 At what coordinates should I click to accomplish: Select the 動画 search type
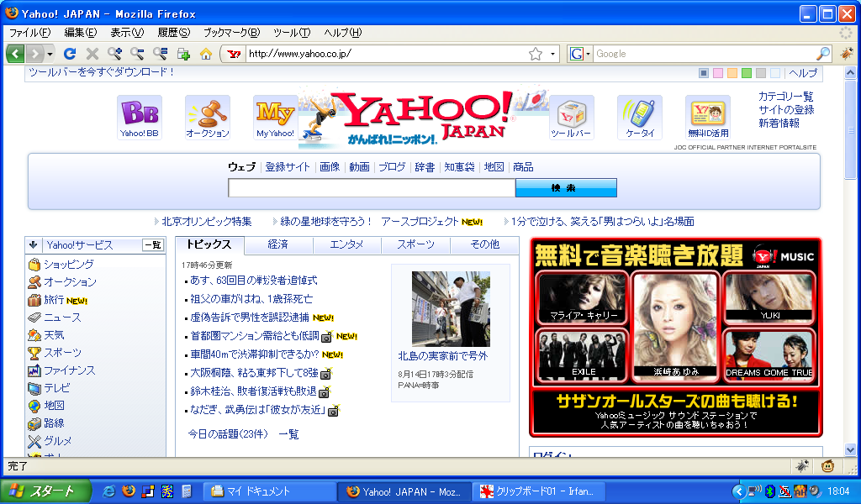click(360, 166)
